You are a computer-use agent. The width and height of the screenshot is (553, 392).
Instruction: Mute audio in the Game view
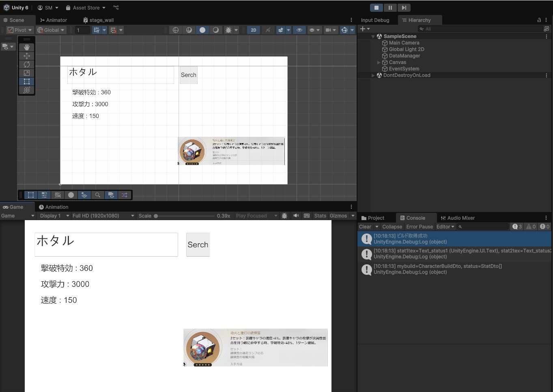(x=296, y=216)
